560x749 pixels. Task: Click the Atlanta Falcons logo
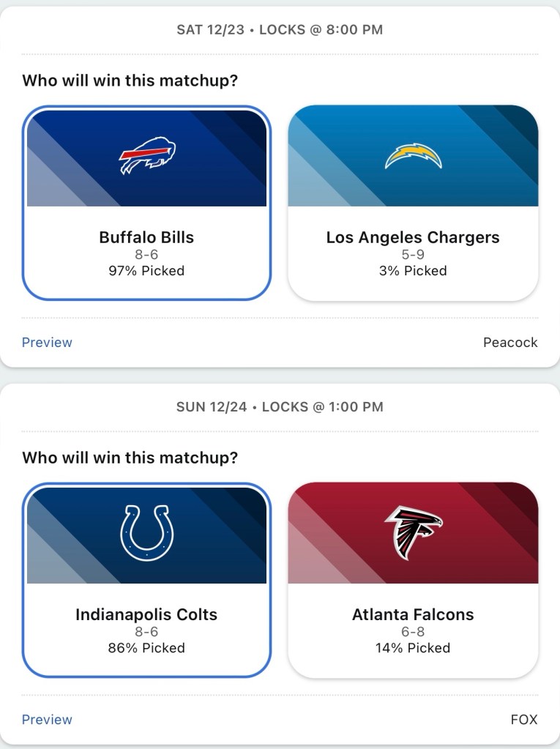coord(413,532)
